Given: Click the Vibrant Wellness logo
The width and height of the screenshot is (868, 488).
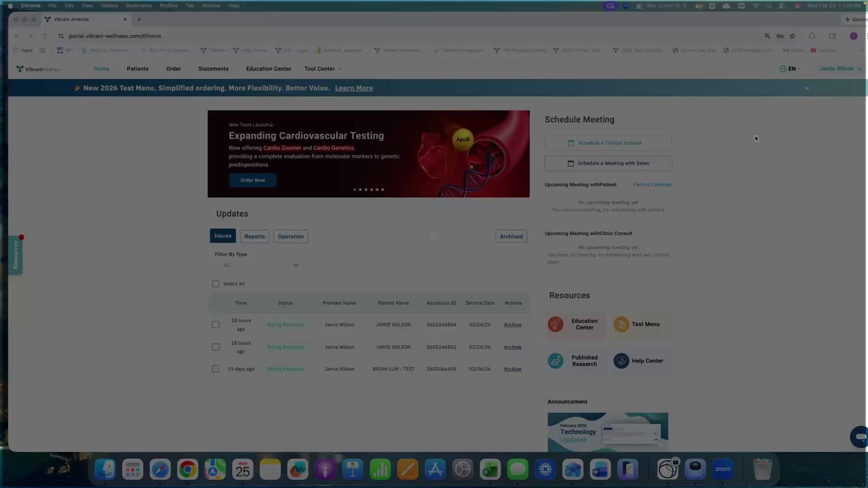Looking at the screenshot, I should tap(39, 68).
